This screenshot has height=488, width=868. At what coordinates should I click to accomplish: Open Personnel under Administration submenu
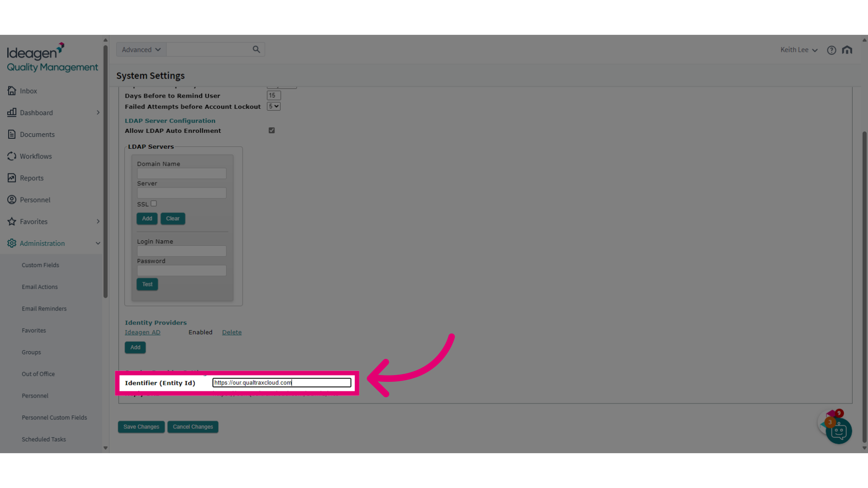[x=35, y=396]
